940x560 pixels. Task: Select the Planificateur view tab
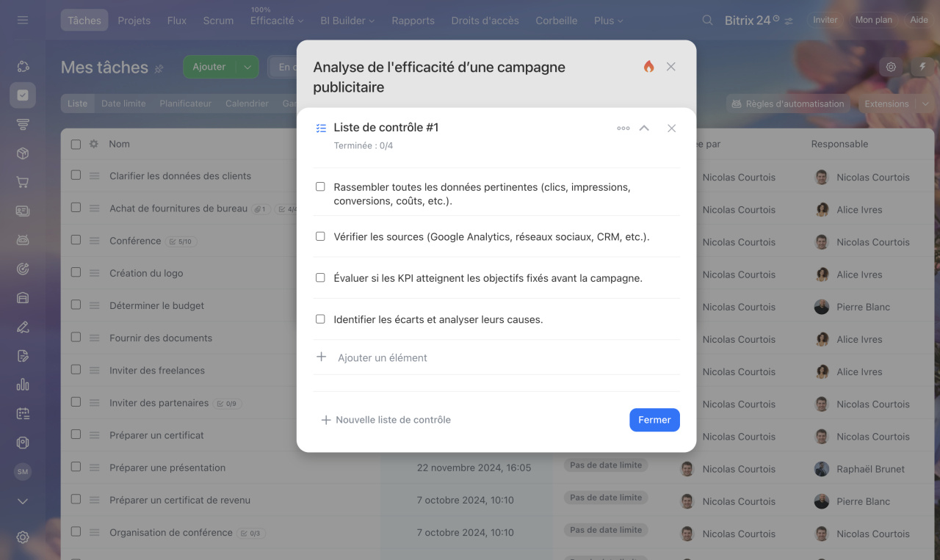(185, 103)
